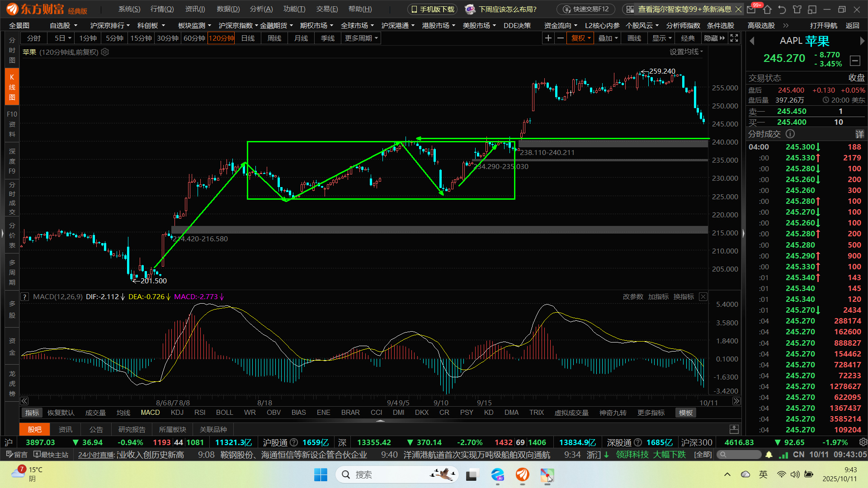Click the Windows taskbar search box

click(389, 474)
